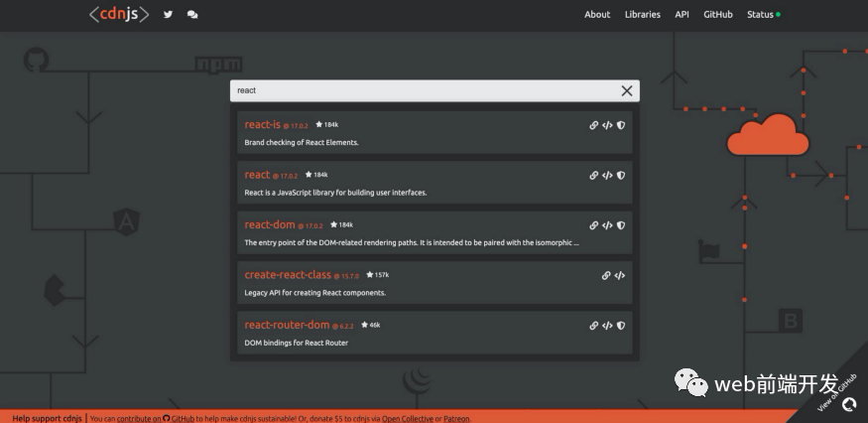Click the @ 15.7.0 version label
Viewport: 868px width, 423px height.
(346, 276)
